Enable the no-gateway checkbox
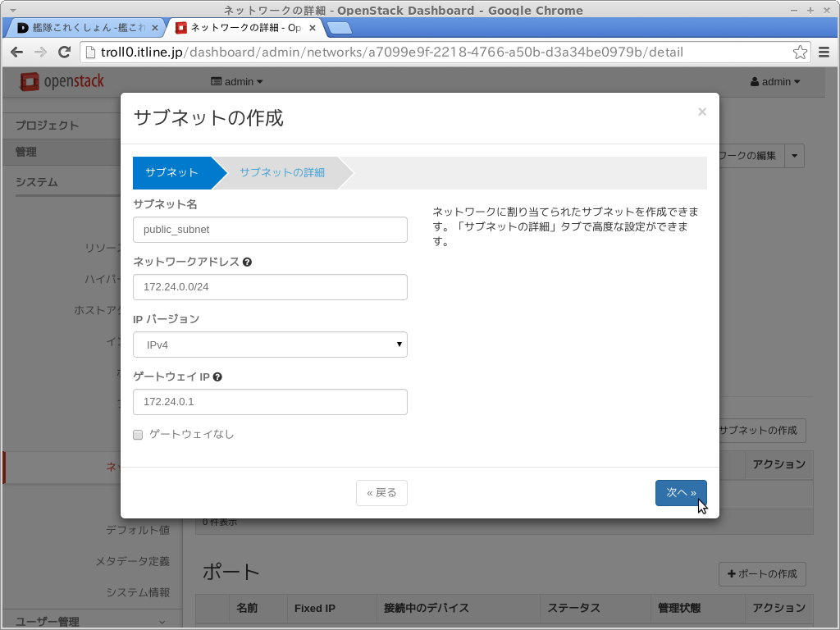Screen dimensions: 840x630 tap(138, 435)
